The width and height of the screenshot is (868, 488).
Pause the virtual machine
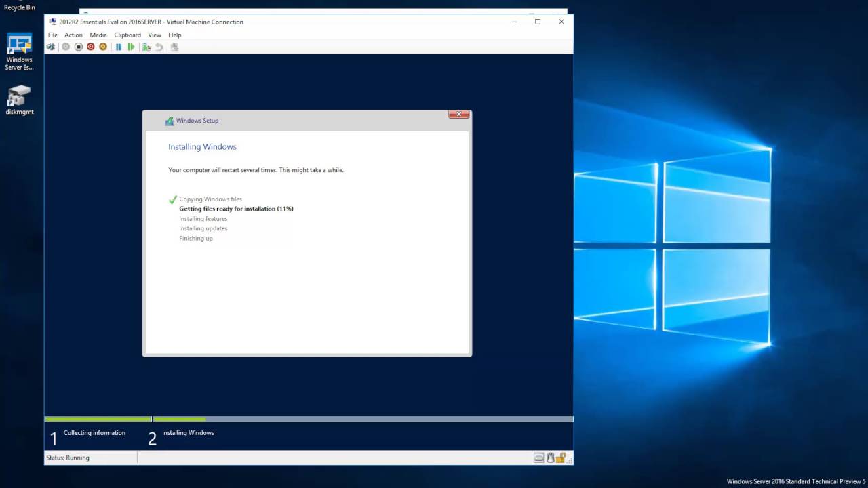click(119, 47)
